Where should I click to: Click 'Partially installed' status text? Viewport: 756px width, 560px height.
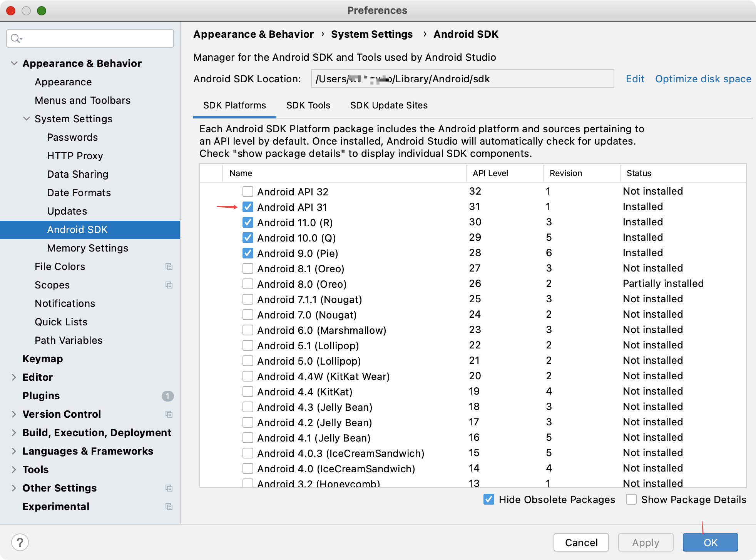(x=663, y=283)
